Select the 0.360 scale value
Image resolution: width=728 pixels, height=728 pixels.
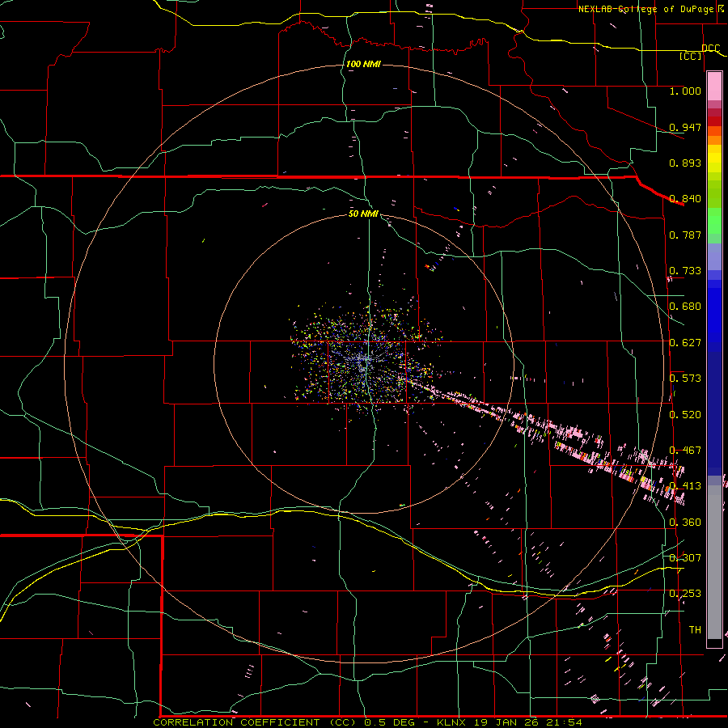(x=685, y=522)
